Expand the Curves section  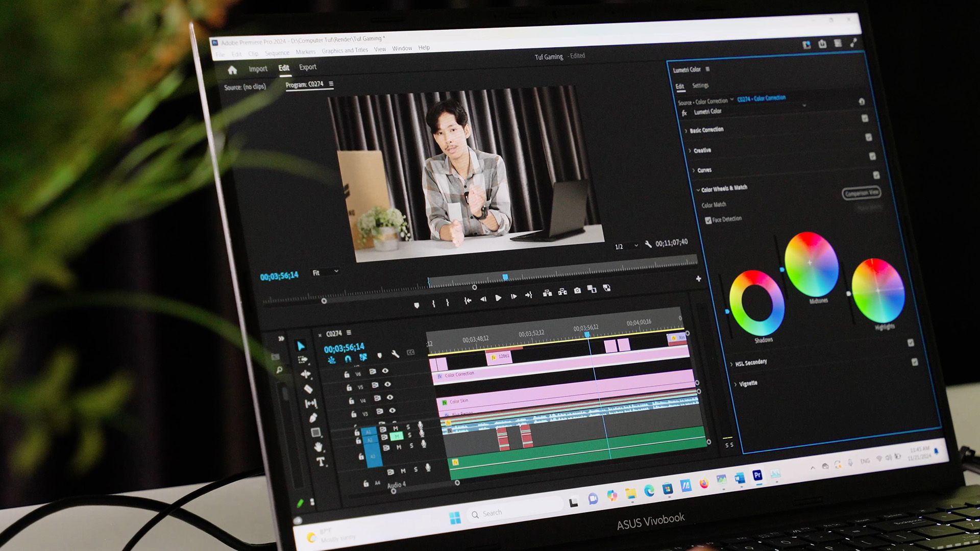click(693, 170)
